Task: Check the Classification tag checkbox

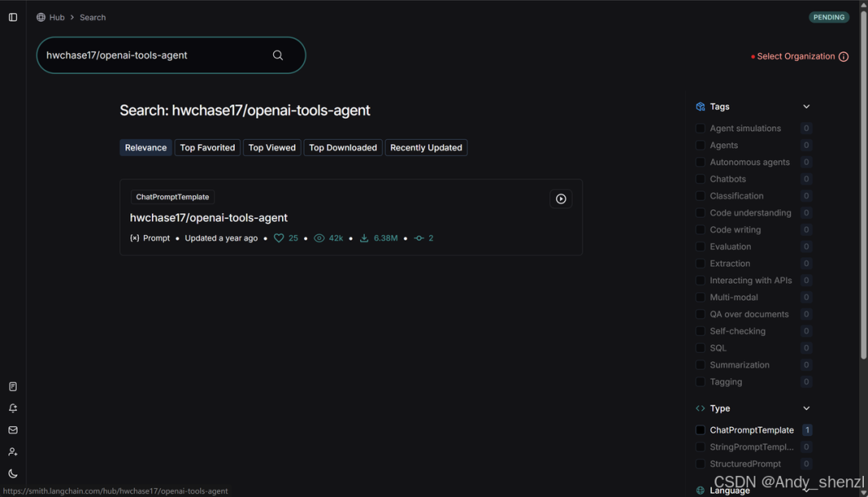Action: pos(700,195)
